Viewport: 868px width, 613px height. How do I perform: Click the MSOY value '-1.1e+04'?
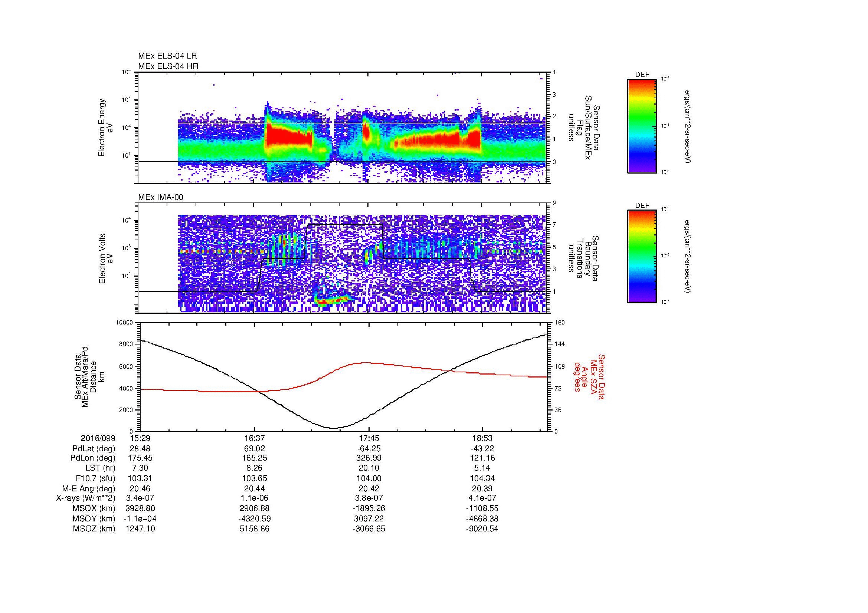140,518
